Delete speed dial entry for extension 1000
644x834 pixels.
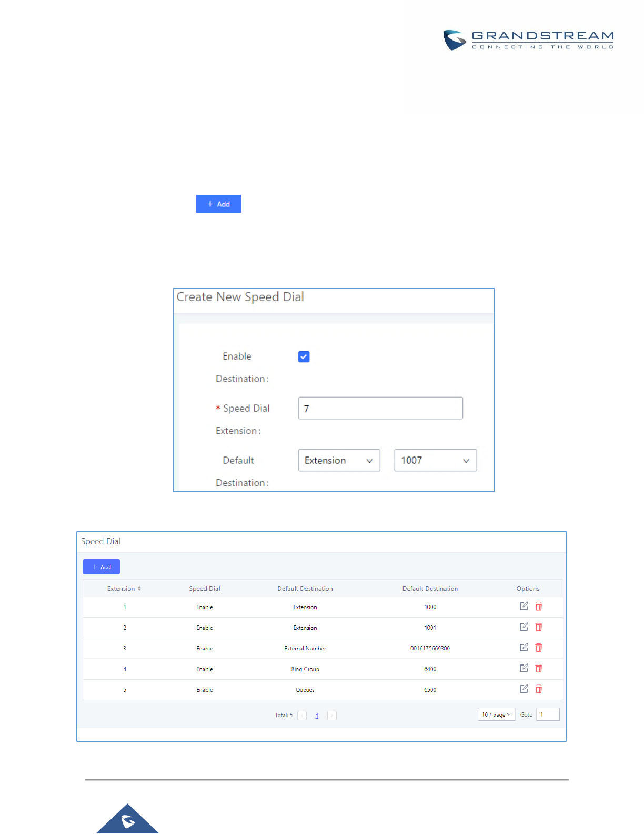point(539,606)
